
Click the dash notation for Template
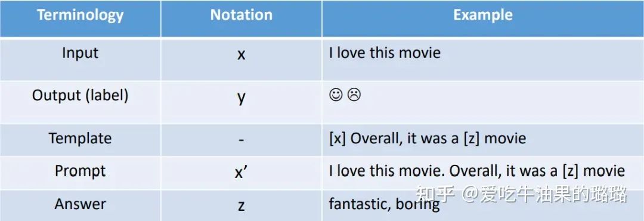pyautogui.click(x=241, y=140)
